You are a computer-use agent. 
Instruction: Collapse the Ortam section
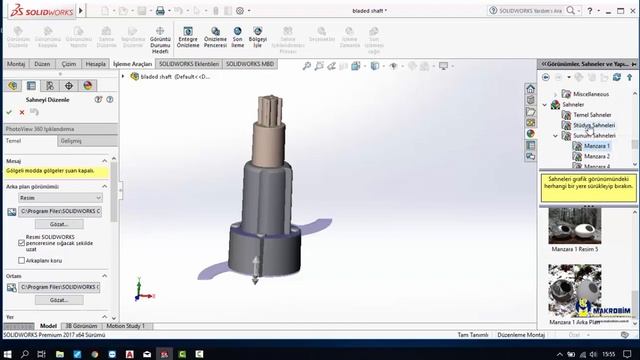[x=104, y=276]
